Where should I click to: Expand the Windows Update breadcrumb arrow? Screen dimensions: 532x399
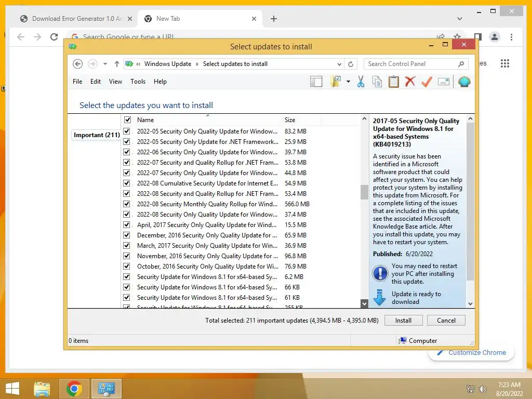pos(197,64)
